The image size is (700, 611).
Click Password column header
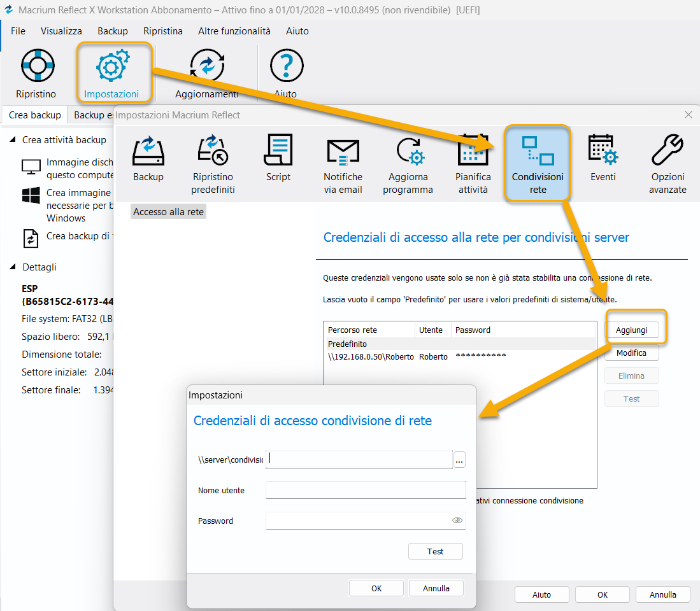click(523, 330)
